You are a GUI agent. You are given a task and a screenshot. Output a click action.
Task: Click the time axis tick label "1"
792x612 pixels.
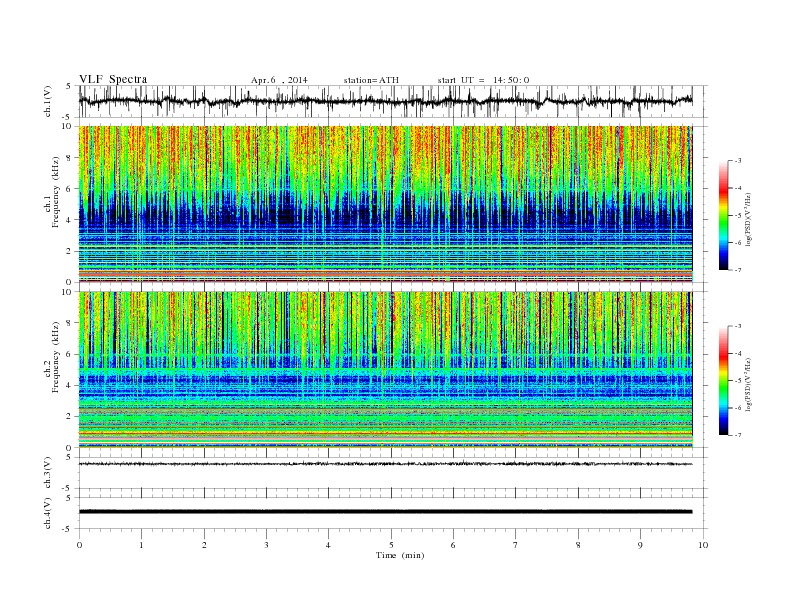pos(141,545)
